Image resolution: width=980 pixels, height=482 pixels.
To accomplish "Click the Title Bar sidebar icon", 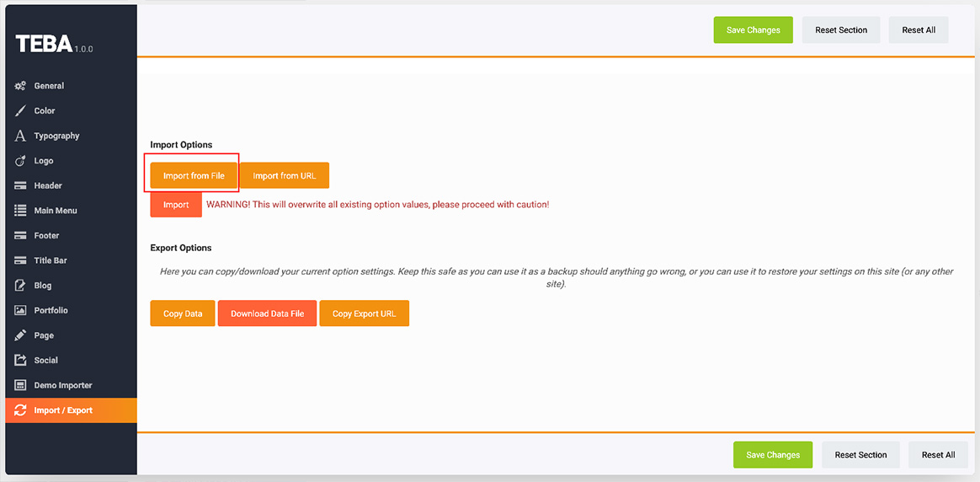I will pos(20,260).
